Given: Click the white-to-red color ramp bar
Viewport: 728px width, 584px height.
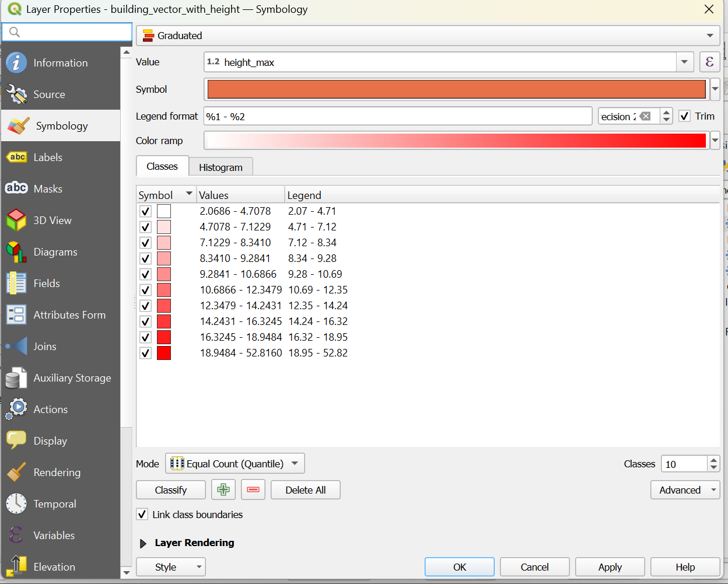Looking at the screenshot, I should click(457, 141).
